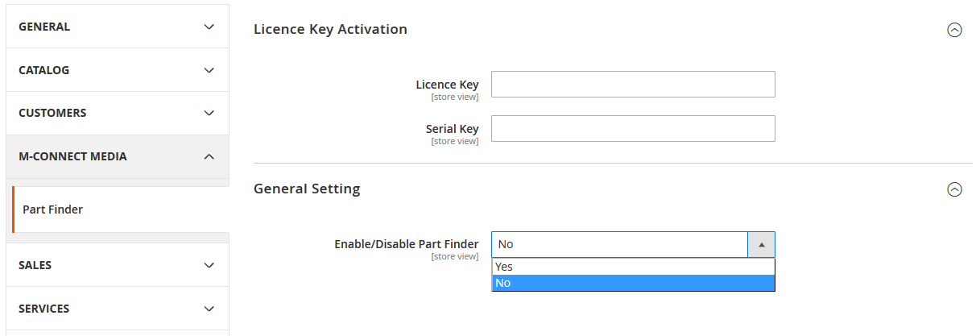The height and width of the screenshot is (336, 980).
Task: Click the Enable/Disable Part Finder select box
Action: (620, 244)
